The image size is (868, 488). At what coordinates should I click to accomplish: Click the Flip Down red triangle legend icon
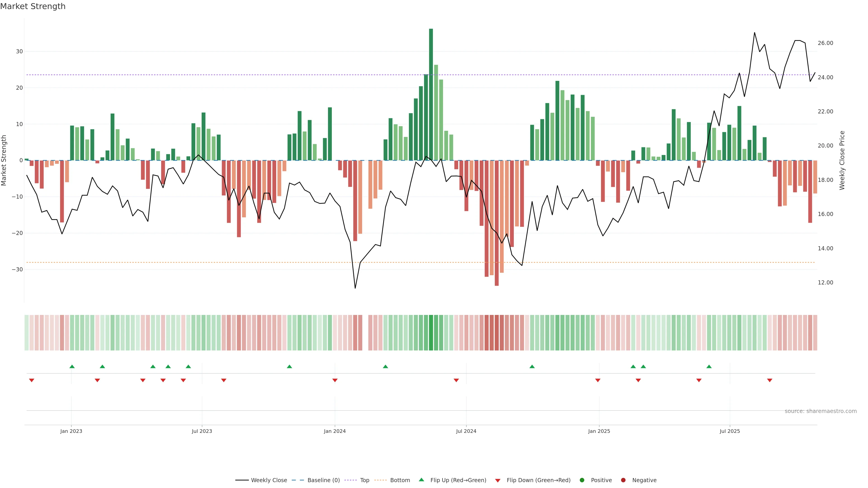(x=498, y=481)
